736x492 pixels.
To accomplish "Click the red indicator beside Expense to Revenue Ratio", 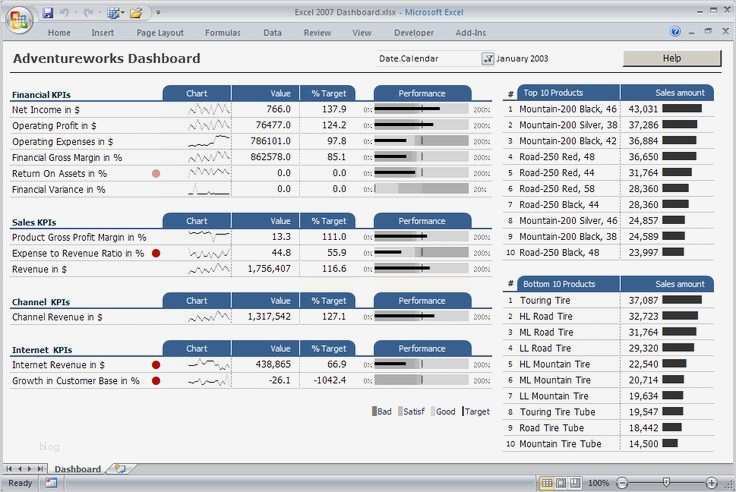I will coord(156,253).
